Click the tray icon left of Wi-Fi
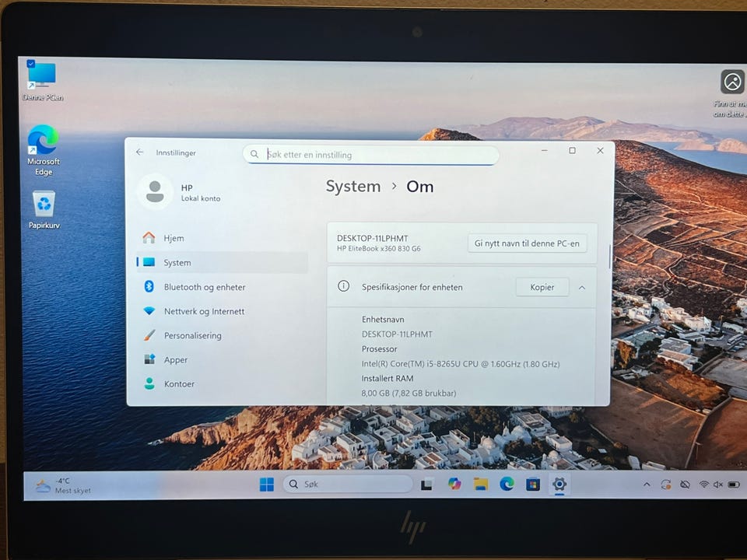Viewport: 747px width, 560px height. 685,485
